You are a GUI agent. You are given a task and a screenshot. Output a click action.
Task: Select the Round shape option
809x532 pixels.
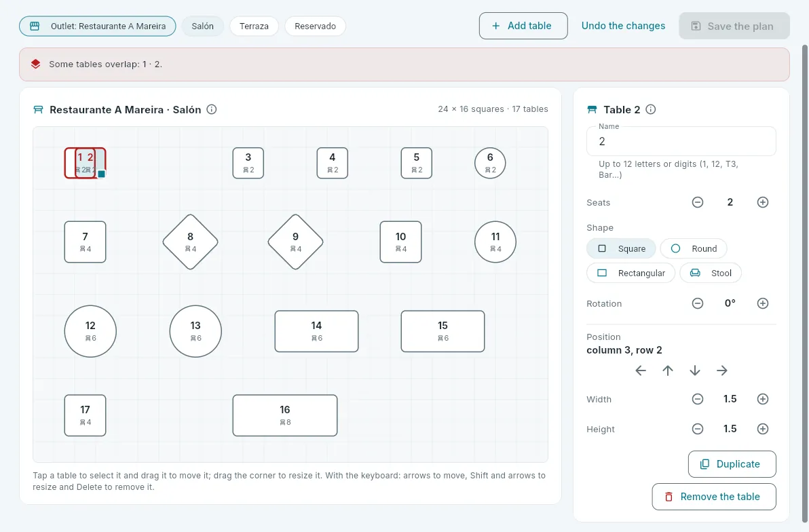pyautogui.click(x=694, y=249)
